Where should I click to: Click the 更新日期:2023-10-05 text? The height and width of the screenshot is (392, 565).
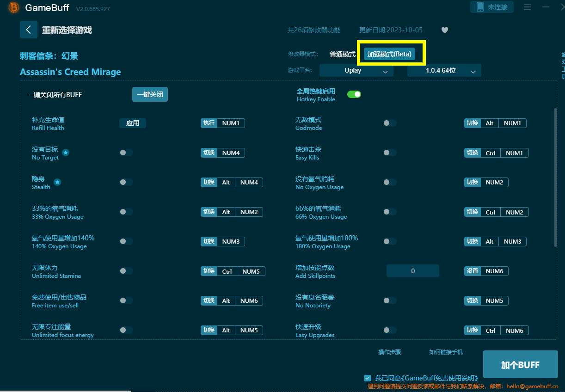[391, 30]
